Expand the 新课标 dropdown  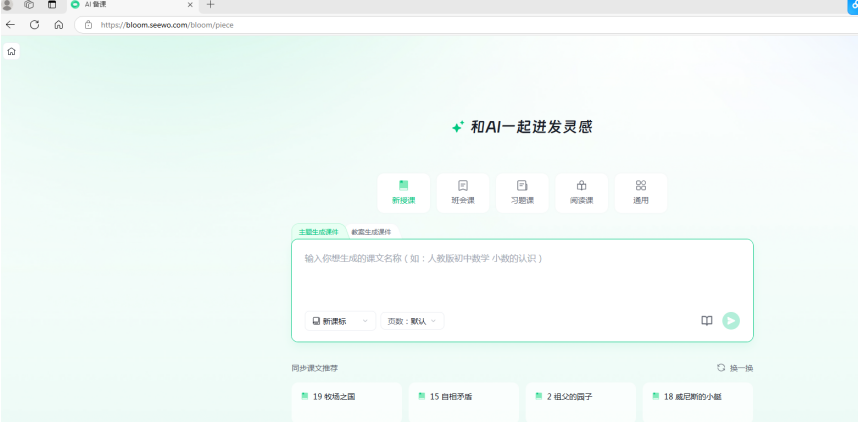(340, 321)
